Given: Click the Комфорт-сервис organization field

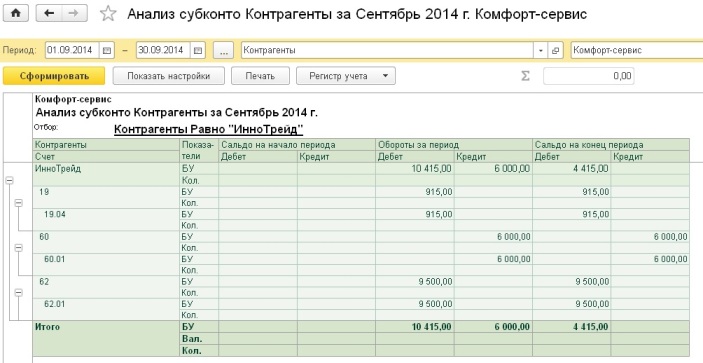Looking at the screenshot, I should [637, 50].
